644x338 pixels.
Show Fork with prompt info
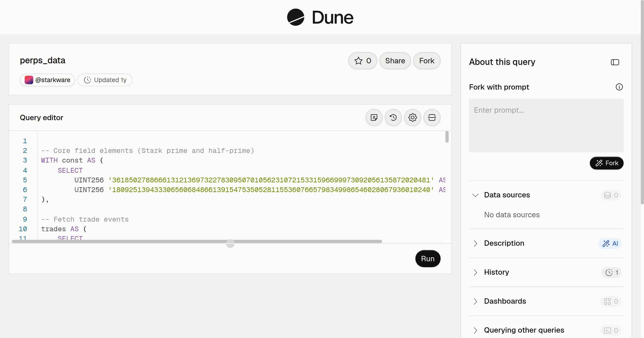[619, 87]
